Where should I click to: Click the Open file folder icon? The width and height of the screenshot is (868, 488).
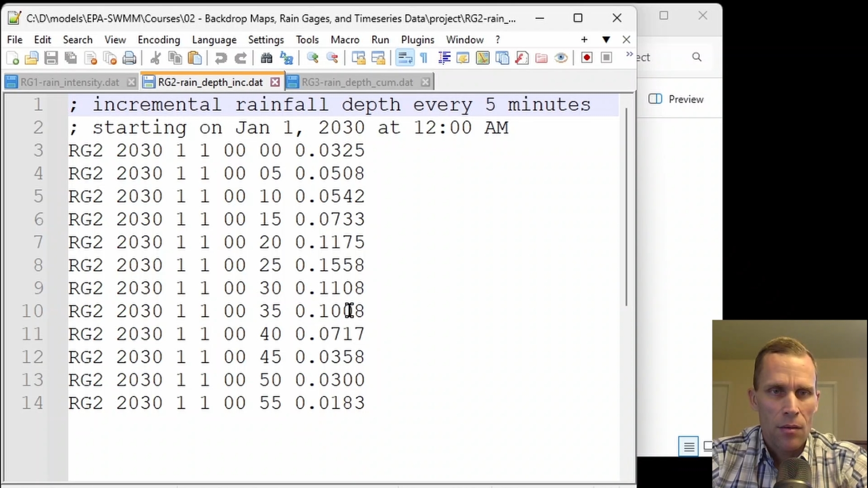tap(31, 58)
